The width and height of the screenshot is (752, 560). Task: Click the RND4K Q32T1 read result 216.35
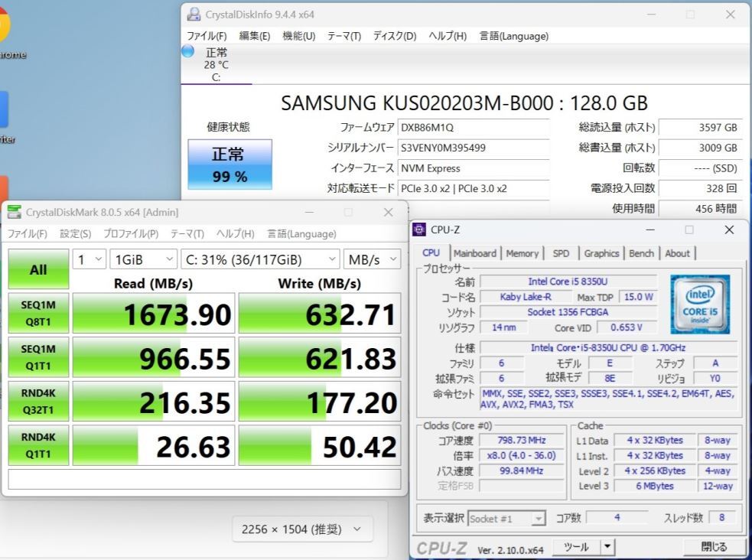(x=154, y=402)
